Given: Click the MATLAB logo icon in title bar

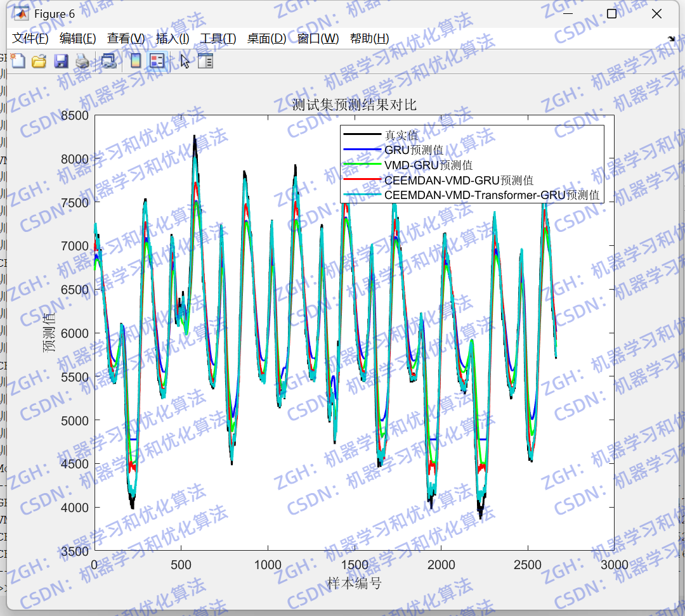Looking at the screenshot, I should (x=21, y=14).
